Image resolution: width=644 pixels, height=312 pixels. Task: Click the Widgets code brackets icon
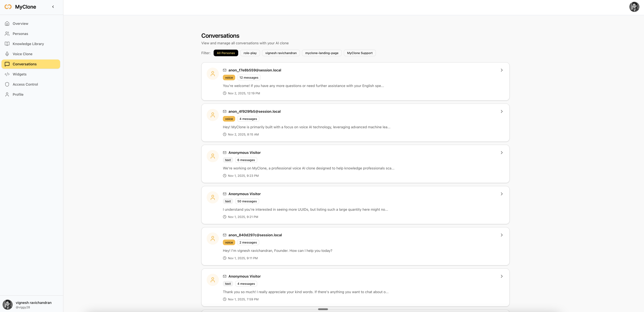click(x=7, y=74)
